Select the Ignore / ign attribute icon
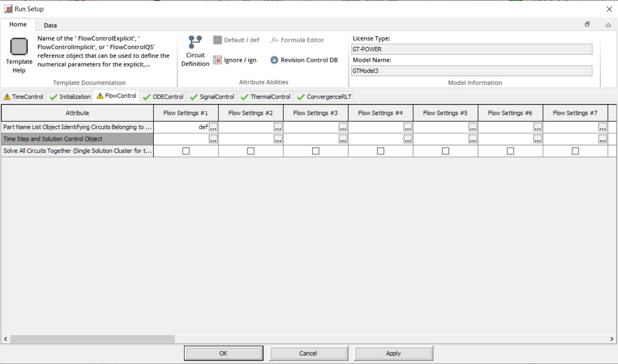The width and height of the screenshot is (618, 364). point(218,60)
